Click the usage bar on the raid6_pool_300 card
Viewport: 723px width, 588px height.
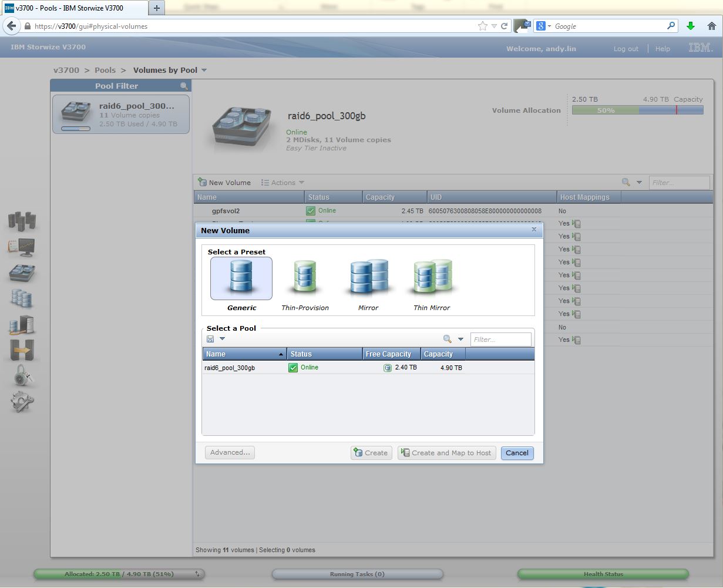pyautogui.click(x=76, y=128)
